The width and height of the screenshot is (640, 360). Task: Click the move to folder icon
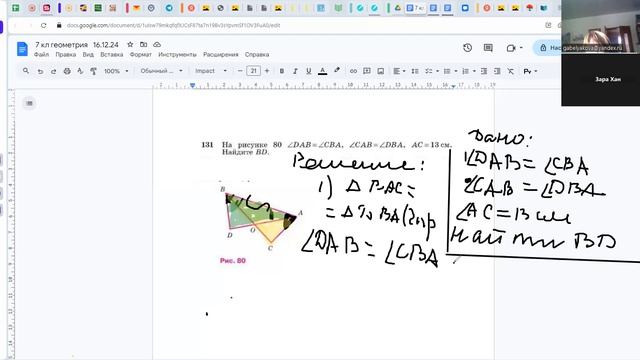pyautogui.click(x=143, y=44)
